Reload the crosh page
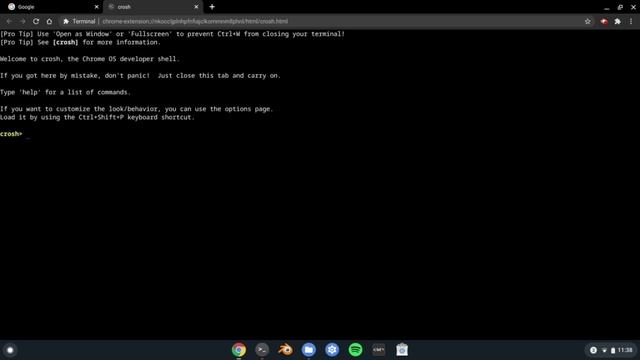 tap(36, 21)
